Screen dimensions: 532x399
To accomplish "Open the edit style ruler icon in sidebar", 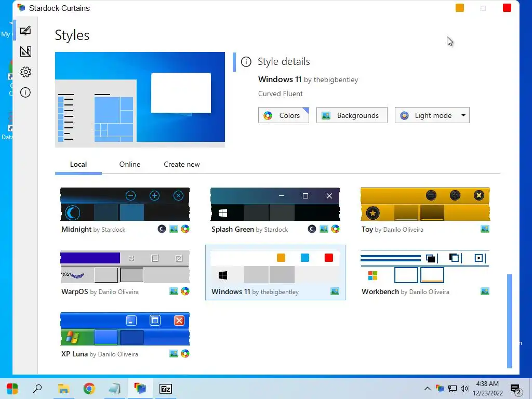I will pos(25,51).
